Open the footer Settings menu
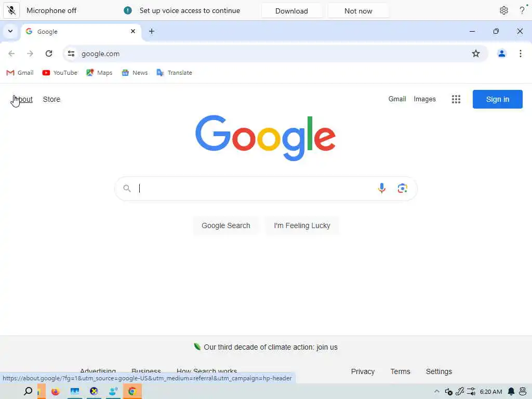 [438, 371]
